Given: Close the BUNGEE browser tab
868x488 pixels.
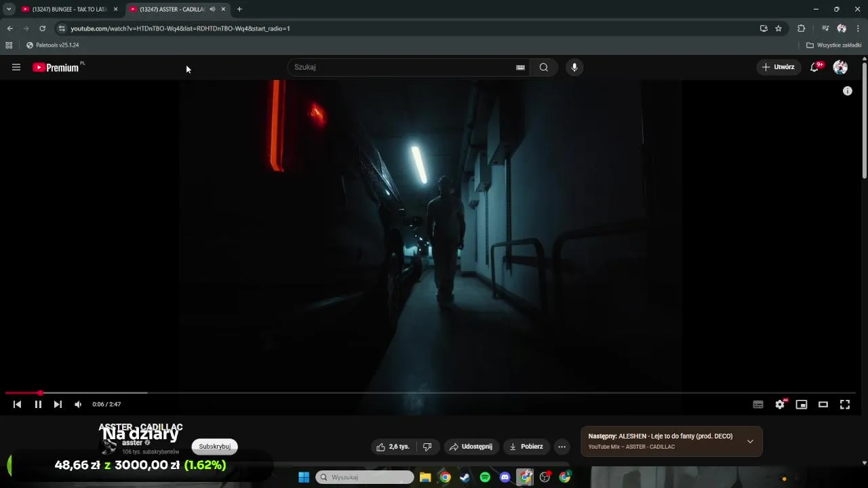Looking at the screenshot, I should (115, 9).
